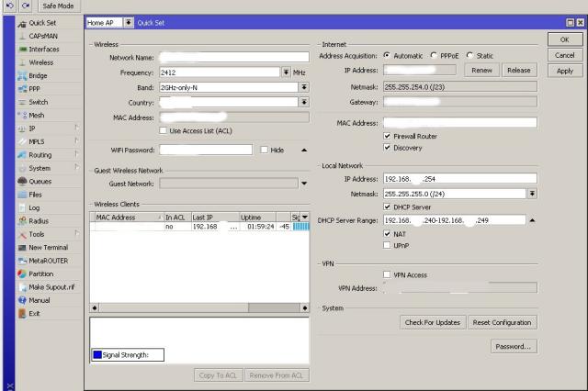
Task: Click the Redo arrow icon in toolbar
Action: [x=25, y=6]
